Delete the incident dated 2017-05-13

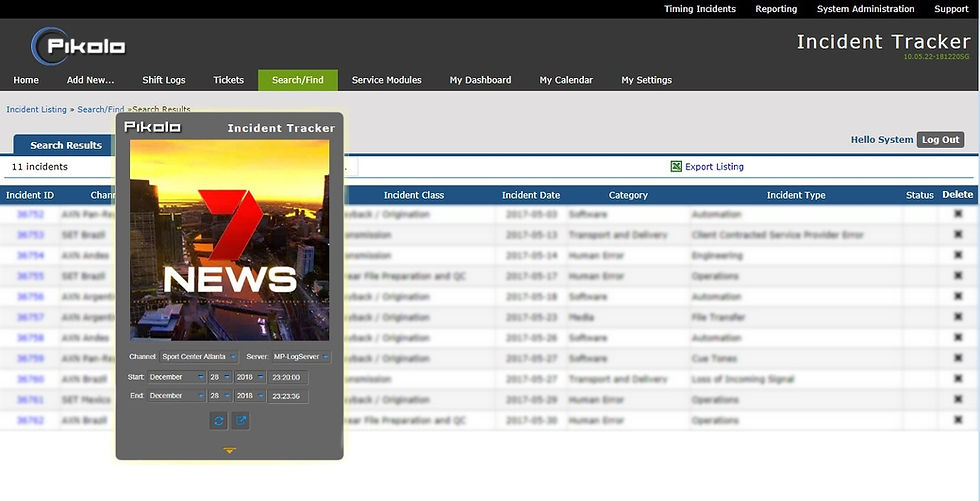pyautogui.click(x=958, y=235)
